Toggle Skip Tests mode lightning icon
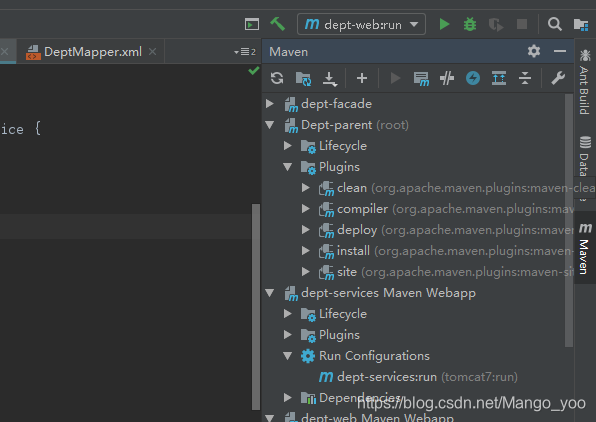This screenshot has height=422, width=596. click(473, 78)
